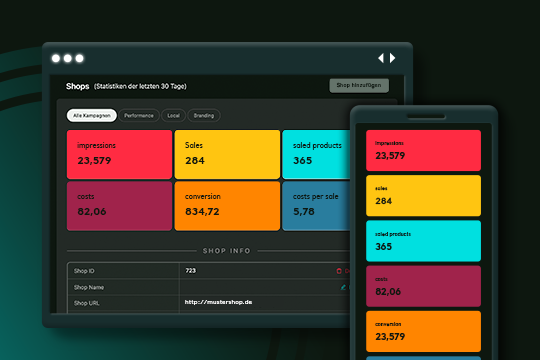Open the yellow Sales 284 card in the desktop window
The height and width of the screenshot is (360, 540).
pos(227,154)
